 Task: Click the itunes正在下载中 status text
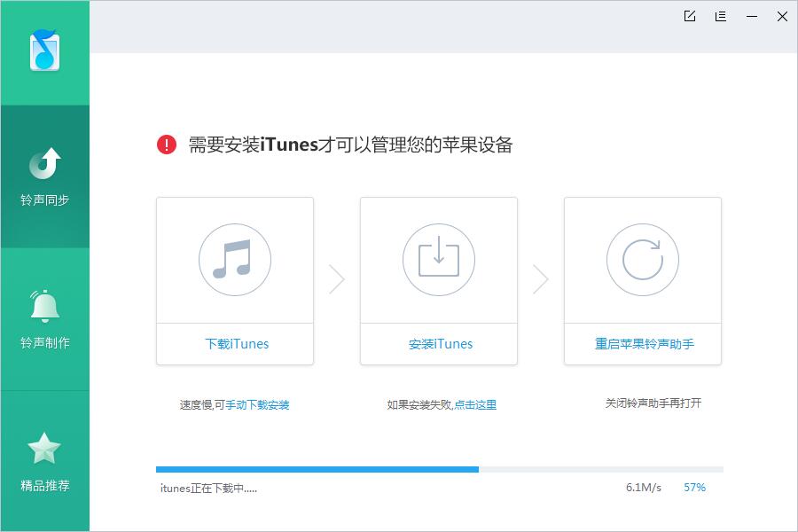[208, 489]
